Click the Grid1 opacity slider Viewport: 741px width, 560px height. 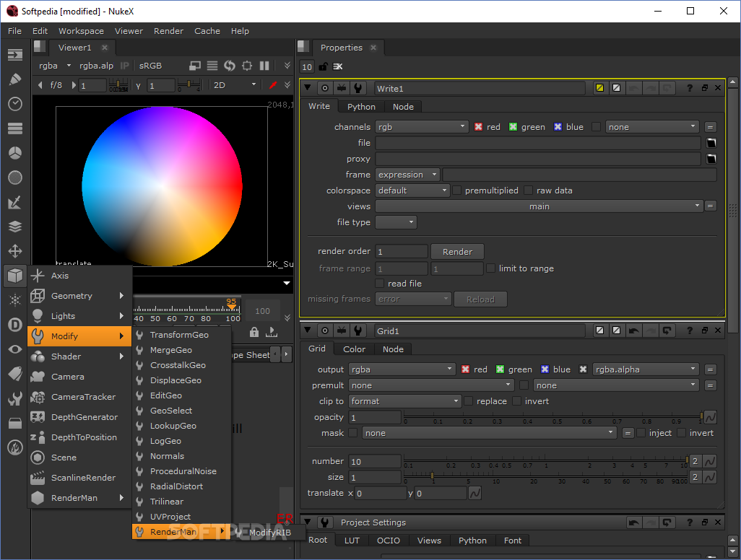[553, 417]
